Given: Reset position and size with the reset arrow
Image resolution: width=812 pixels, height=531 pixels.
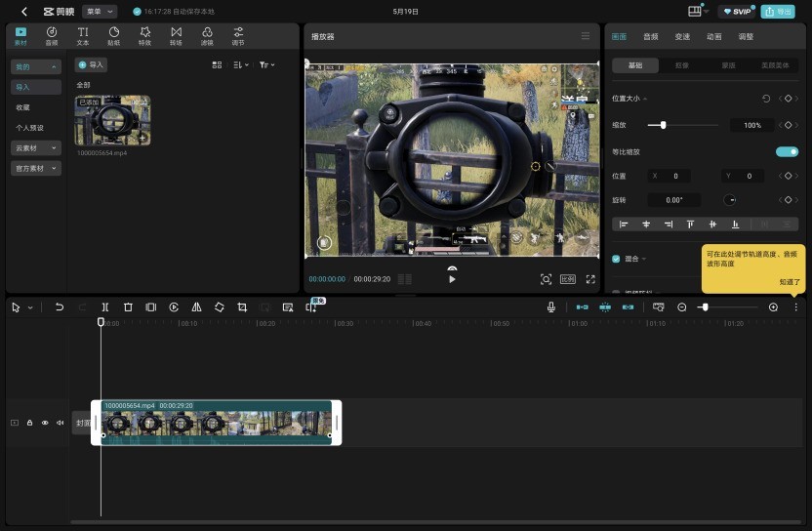Looking at the screenshot, I should pos(766,99).
